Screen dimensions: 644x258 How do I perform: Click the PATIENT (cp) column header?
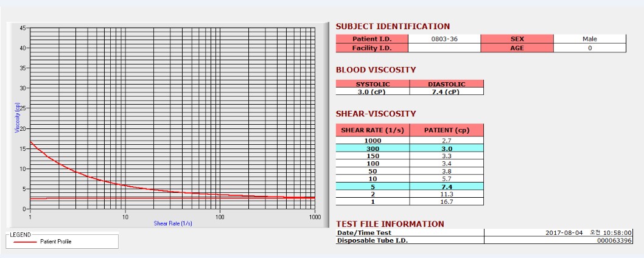(x=446, y=130)
